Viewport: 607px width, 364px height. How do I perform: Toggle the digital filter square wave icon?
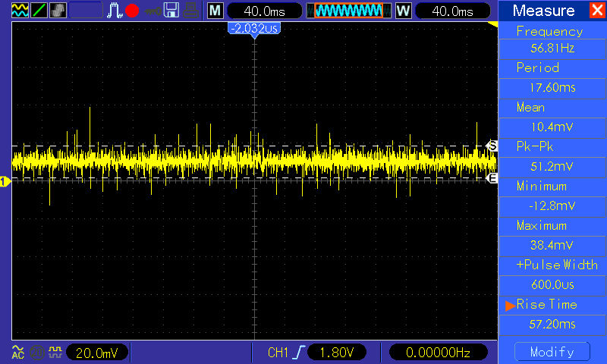pos(54,352)
